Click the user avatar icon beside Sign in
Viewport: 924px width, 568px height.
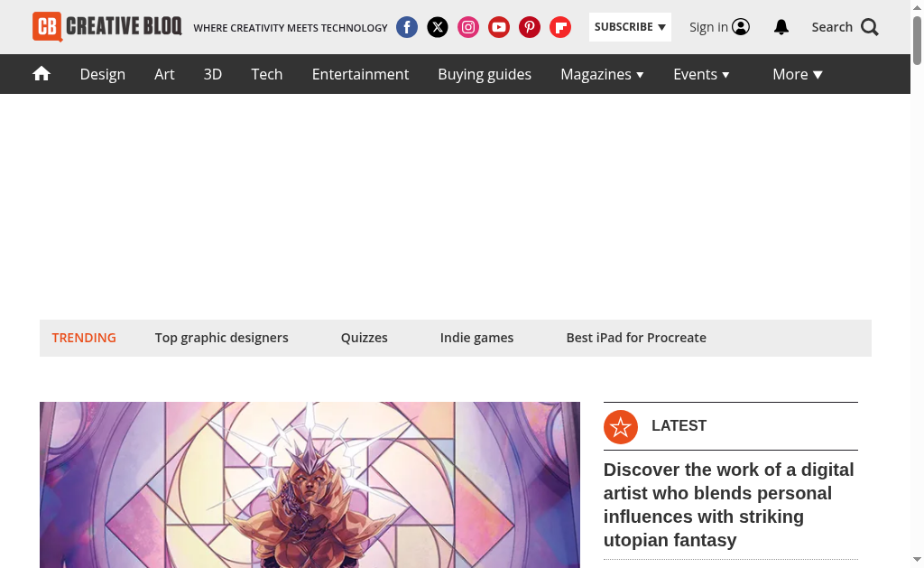pyautogui.click(x=741, y=27)
